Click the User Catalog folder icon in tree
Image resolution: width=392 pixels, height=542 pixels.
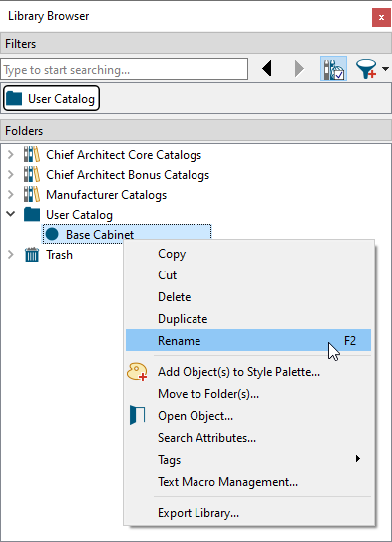click(32, 214)
